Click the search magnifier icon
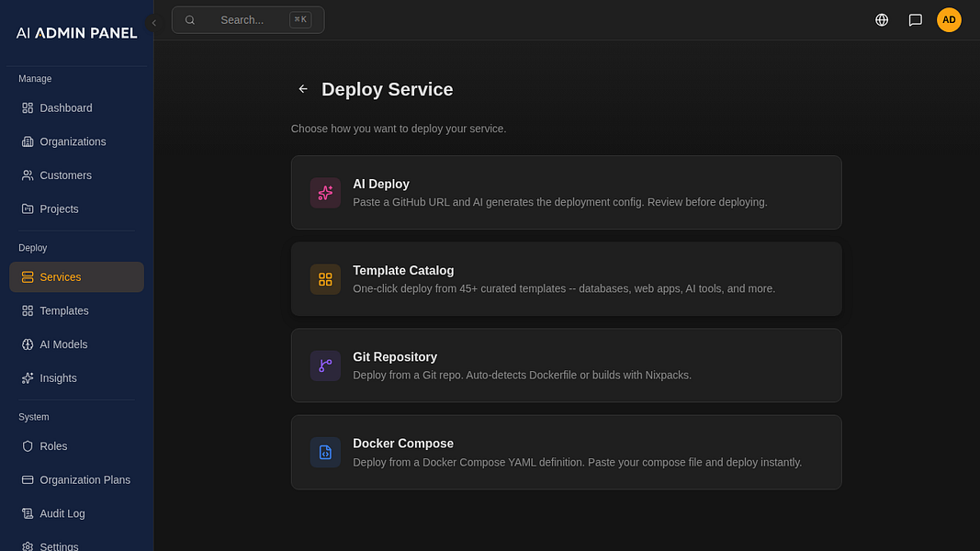980x551 pixels. [x=190, y=20]
